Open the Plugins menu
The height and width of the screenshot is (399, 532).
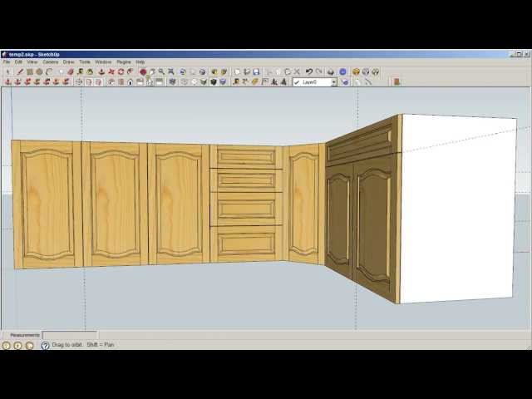124,62
